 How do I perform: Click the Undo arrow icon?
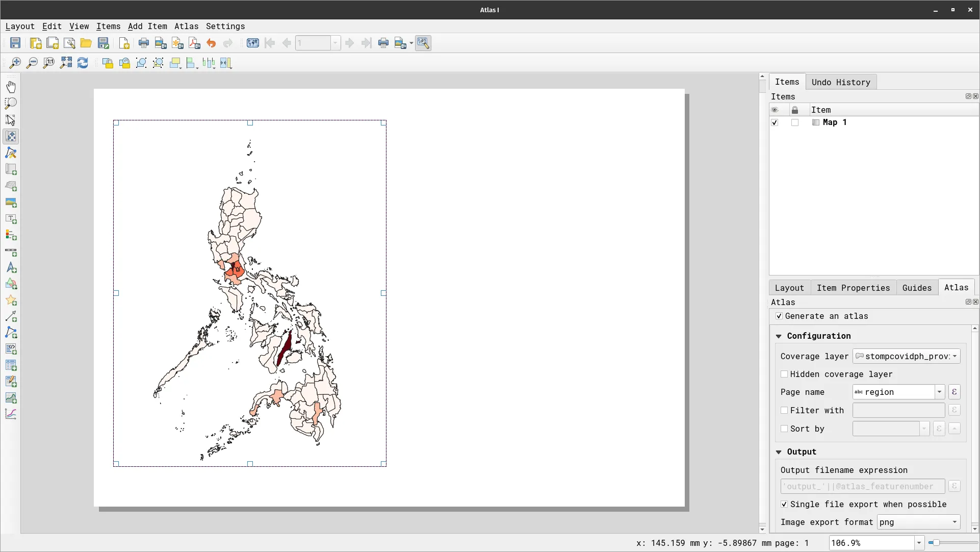point(211,43)
